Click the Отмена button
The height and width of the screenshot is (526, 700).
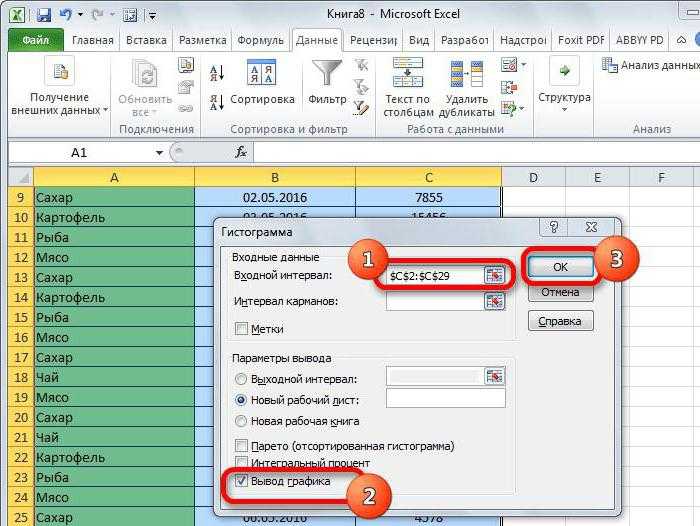[560, 292]
